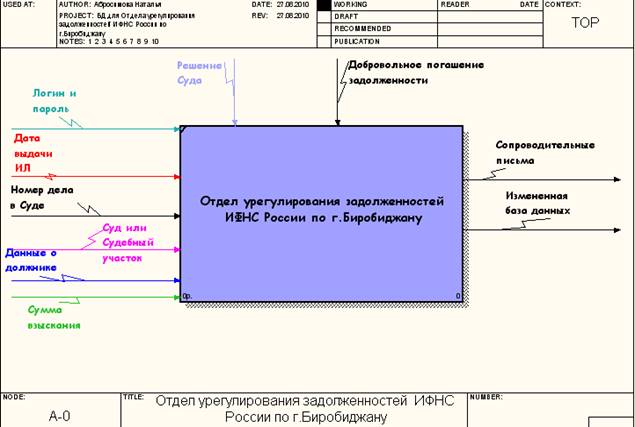Viewport: 635px width, 427px height.
Task: Click the 'Измененная база данных' output label
Action: tap(537, 203)
